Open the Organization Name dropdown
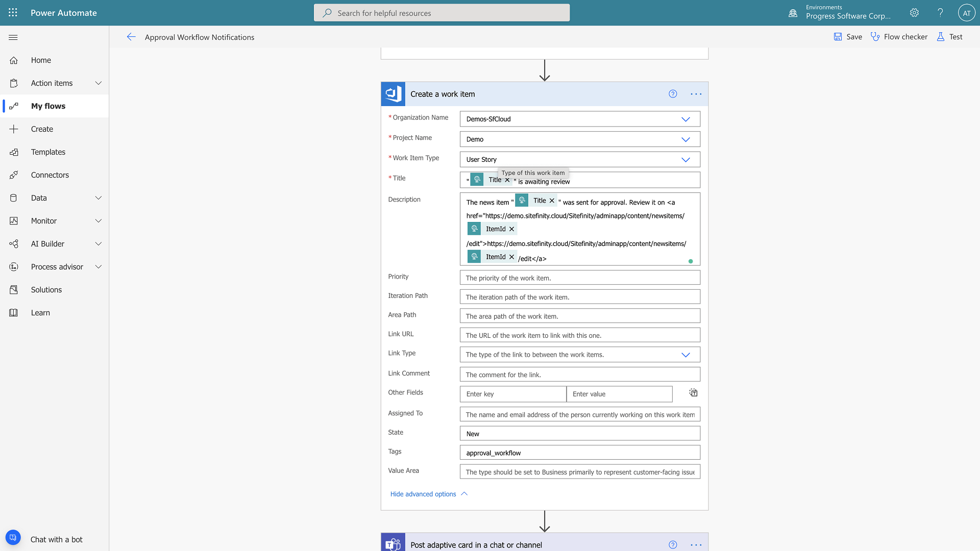This screenshot has width=980, height=551. 685,119
